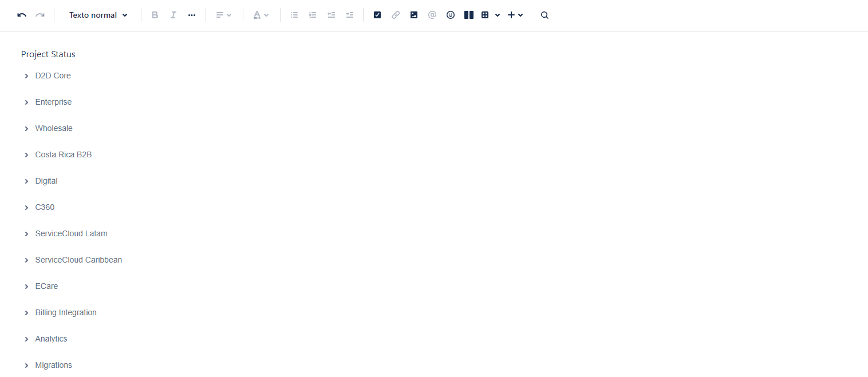Expand the Enterprise section

click(26, 102)
